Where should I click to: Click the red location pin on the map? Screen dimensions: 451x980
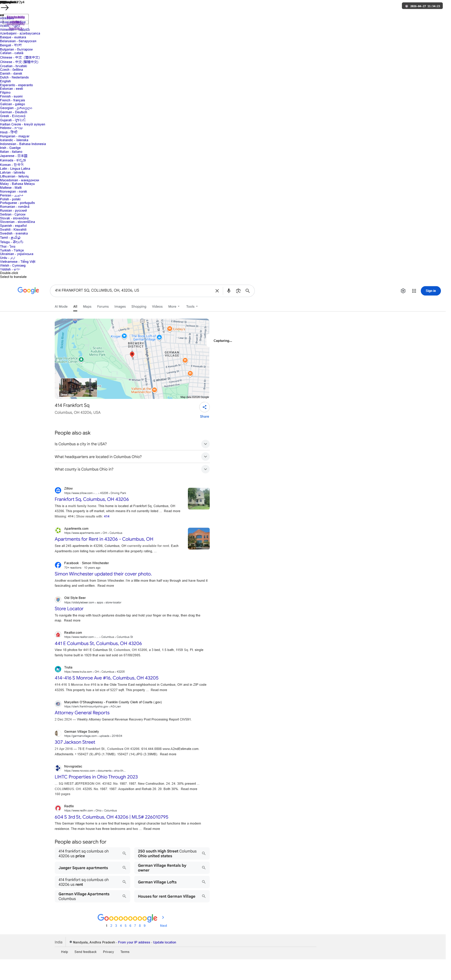pyautogui.click(x=132, y=355)
